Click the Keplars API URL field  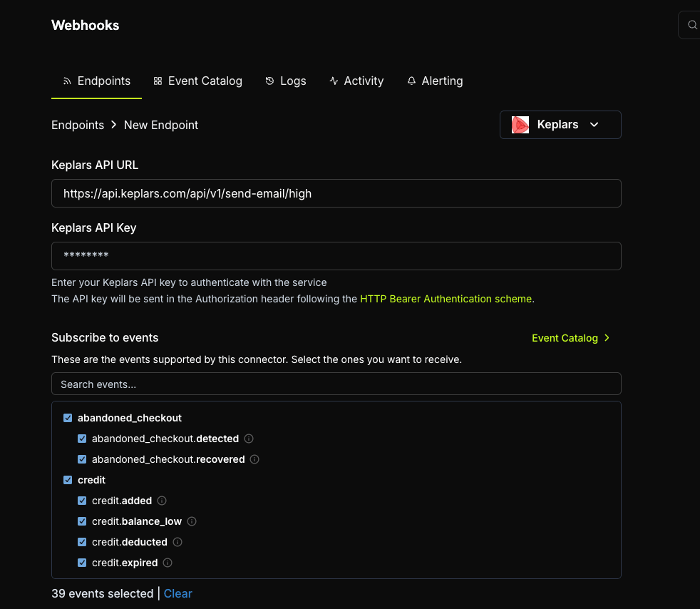pos(336,193)
